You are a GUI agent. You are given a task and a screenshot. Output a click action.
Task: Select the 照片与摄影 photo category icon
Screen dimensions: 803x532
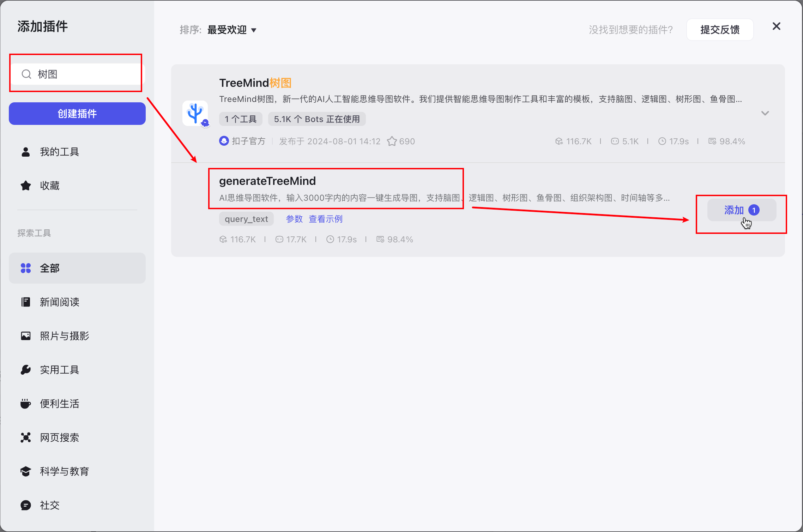(26, 336)
